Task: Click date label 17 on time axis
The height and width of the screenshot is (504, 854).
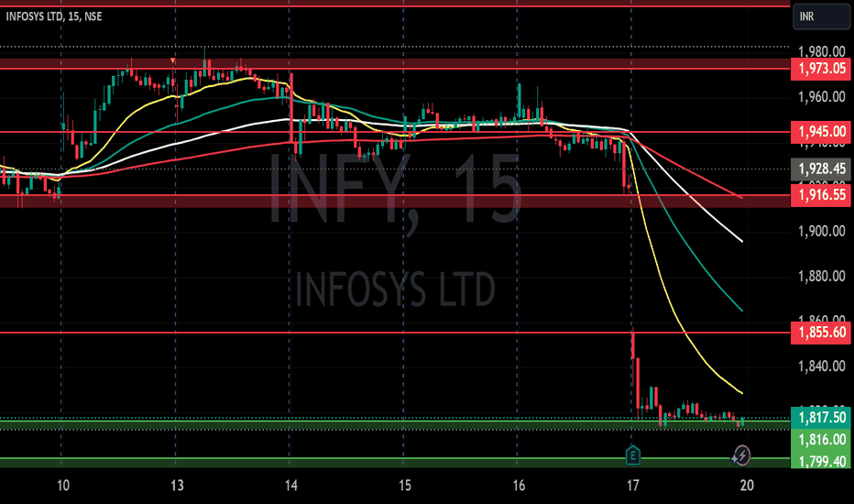Action: (x=632, y=485)
